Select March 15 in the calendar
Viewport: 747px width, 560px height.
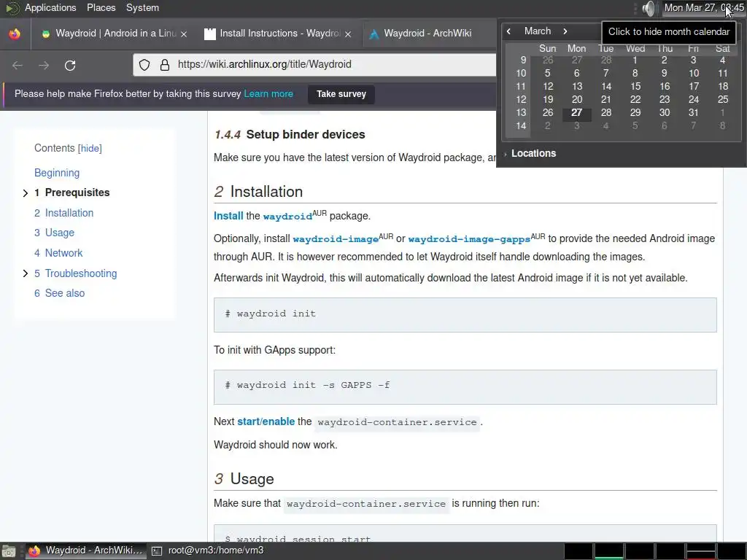pyautogui.click(x=635, y=86)
